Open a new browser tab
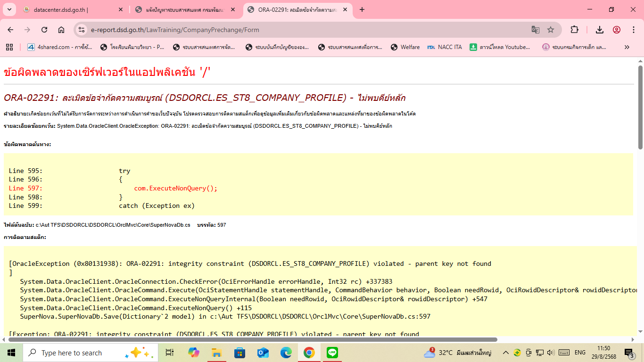 coord(362,9)
